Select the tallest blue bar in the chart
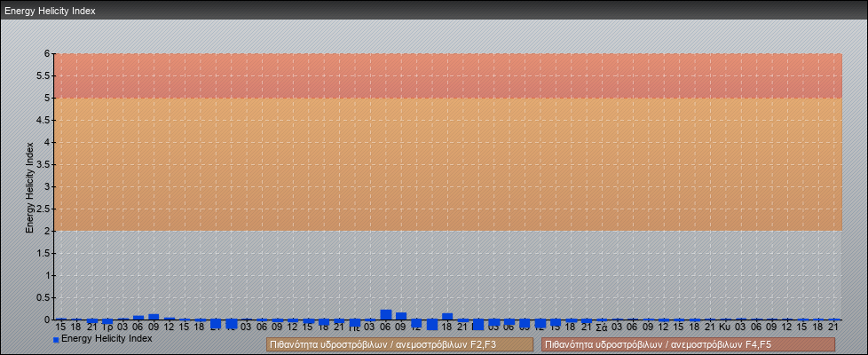Screen dimensions: 868x355 tap(386, 314)
